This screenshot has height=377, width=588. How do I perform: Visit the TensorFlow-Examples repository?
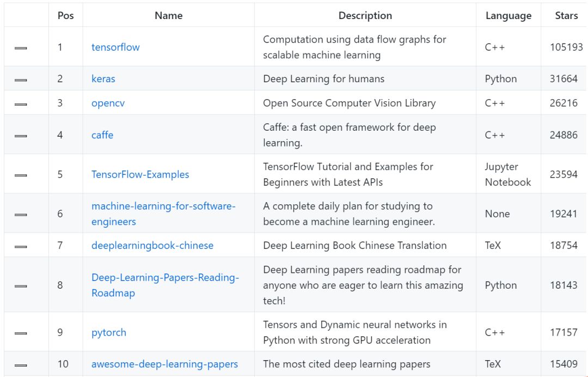coord(140,174)
